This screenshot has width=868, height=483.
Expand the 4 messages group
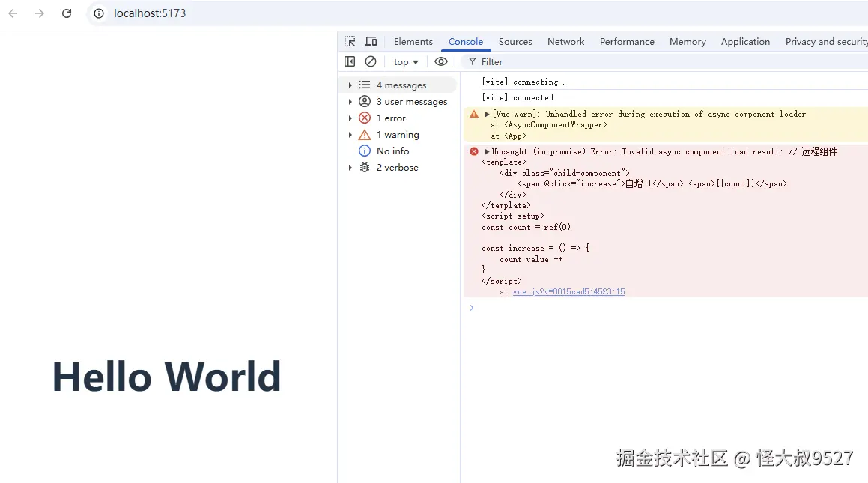pos(350,85)
